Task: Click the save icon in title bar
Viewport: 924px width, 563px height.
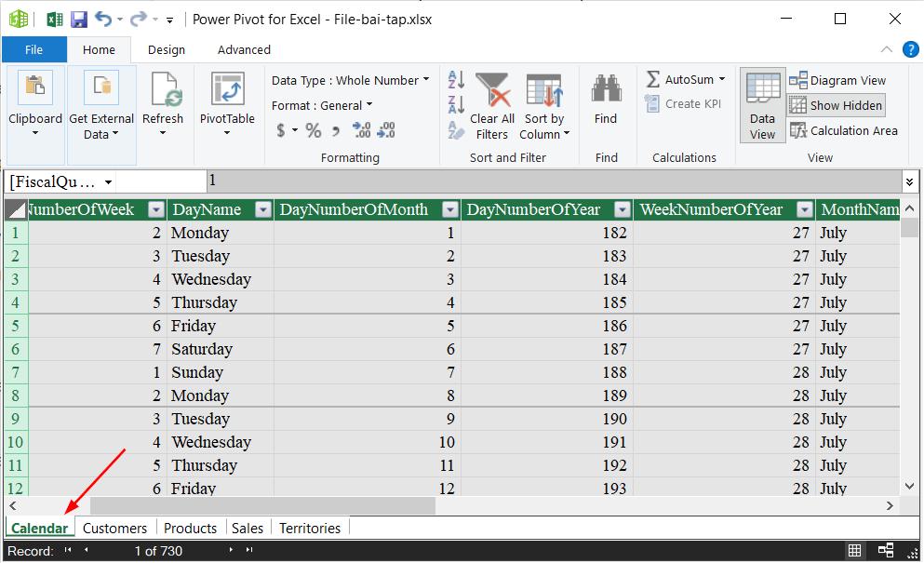Action: [79, 20]
